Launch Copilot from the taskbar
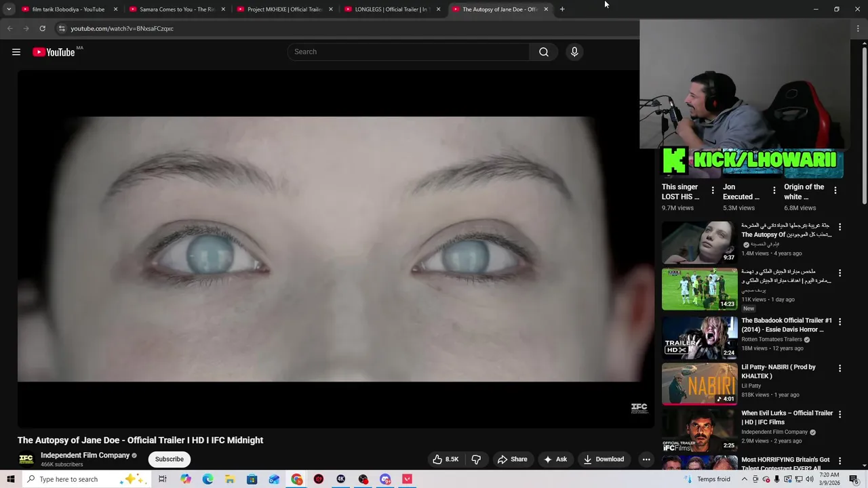Viewport: 868px width, 488px height. (186, 479)
